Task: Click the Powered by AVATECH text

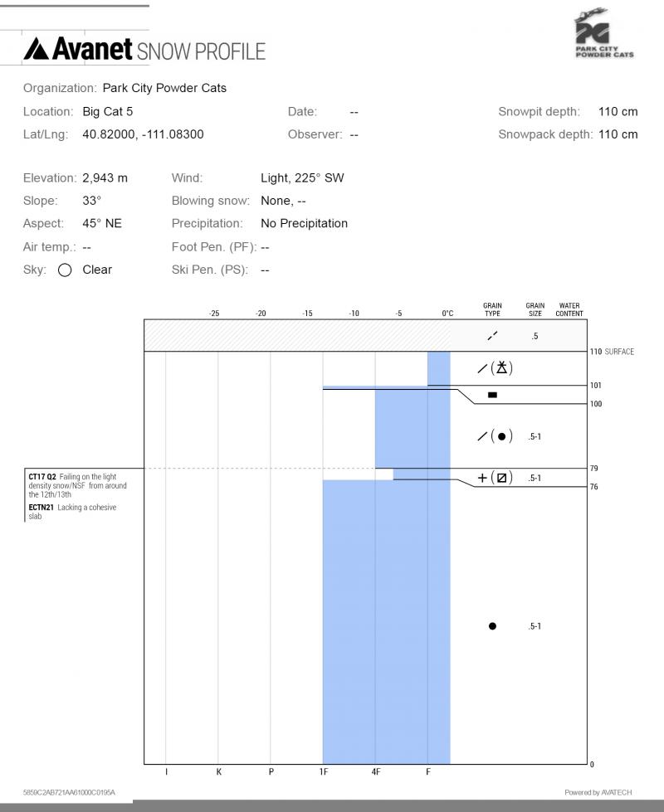Action: coord(598,792)
